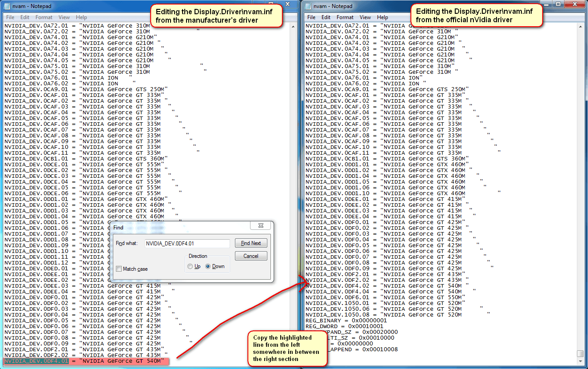Open File menu in left Notepad

click(x=10, y=17)
